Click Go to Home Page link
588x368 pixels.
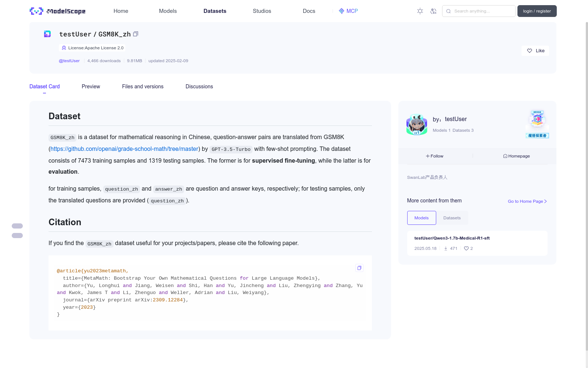click(x=527, y=201)
